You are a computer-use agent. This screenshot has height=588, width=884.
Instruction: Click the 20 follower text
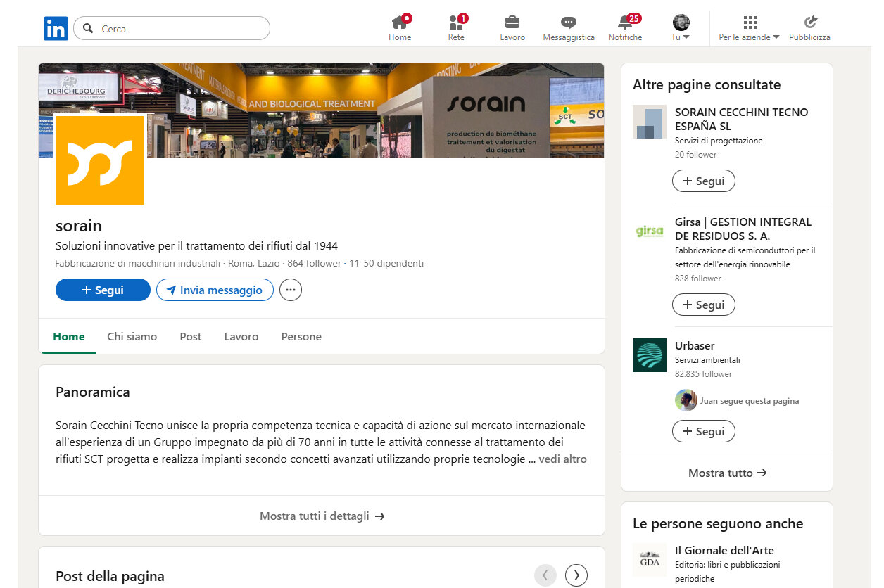[x=695, y=154]
